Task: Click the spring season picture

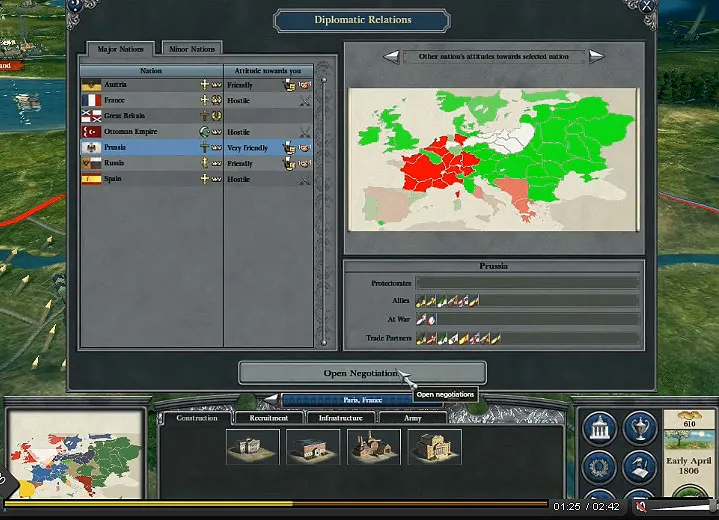Action: tap(689, 440)
